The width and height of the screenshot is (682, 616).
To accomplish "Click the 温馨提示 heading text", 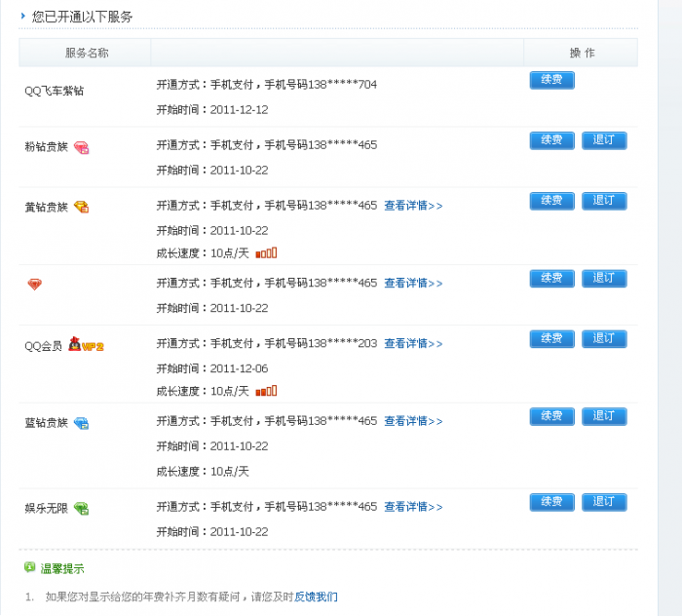I will pyautogui.click(x=62, y=568).
